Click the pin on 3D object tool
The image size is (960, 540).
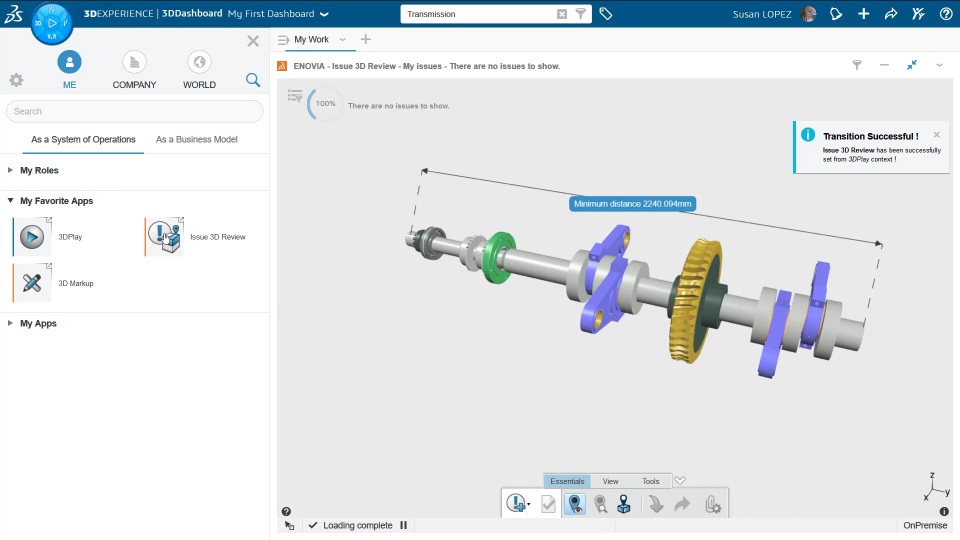pyautogui.click(x=624, y=504)
